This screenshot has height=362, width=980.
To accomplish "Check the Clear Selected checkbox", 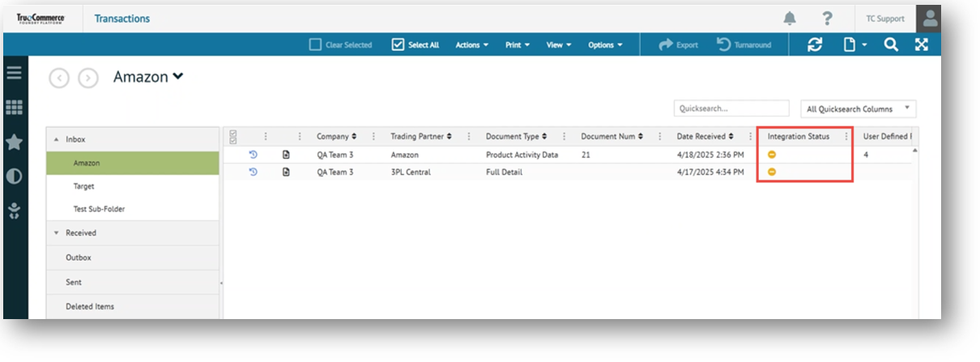I will tap(315, 45).
